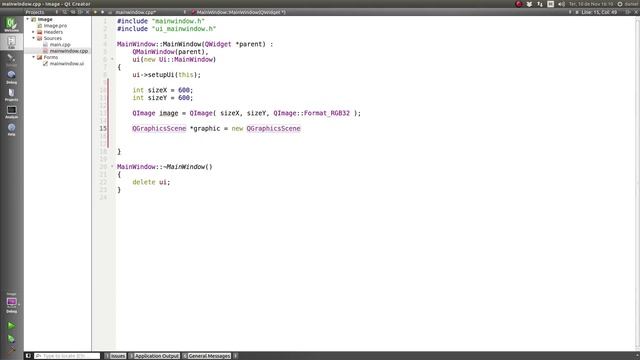Open Design mode in the mode selector
Screen dimensions: 640x360
11,60
